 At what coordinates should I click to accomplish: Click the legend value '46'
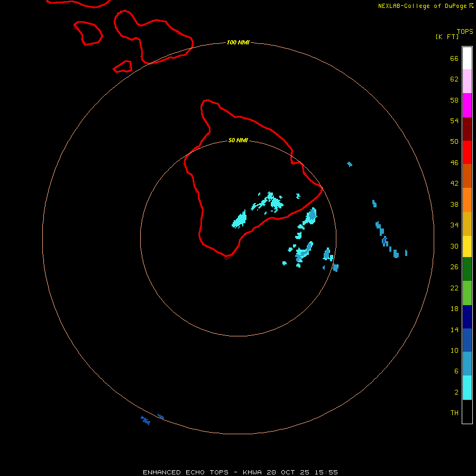pyautogui.click(x=454, y=163)
